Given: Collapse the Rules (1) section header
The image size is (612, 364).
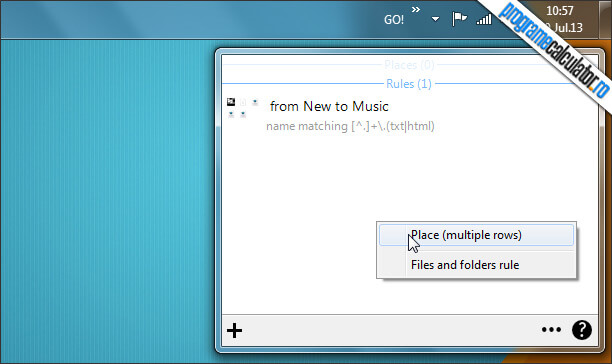Looking at the screenshot, I should click(409, 83).
